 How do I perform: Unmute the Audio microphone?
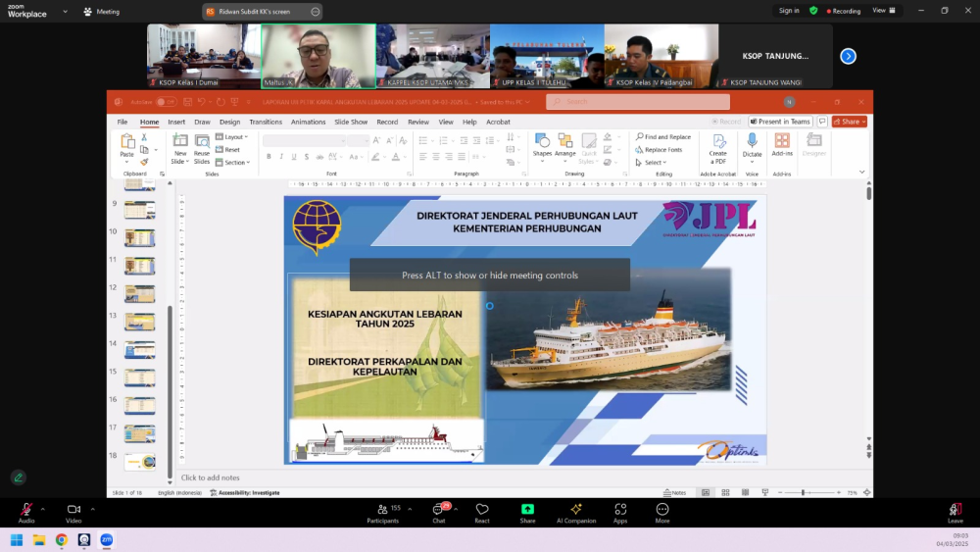pyautogui.click(x=26, y=513)
